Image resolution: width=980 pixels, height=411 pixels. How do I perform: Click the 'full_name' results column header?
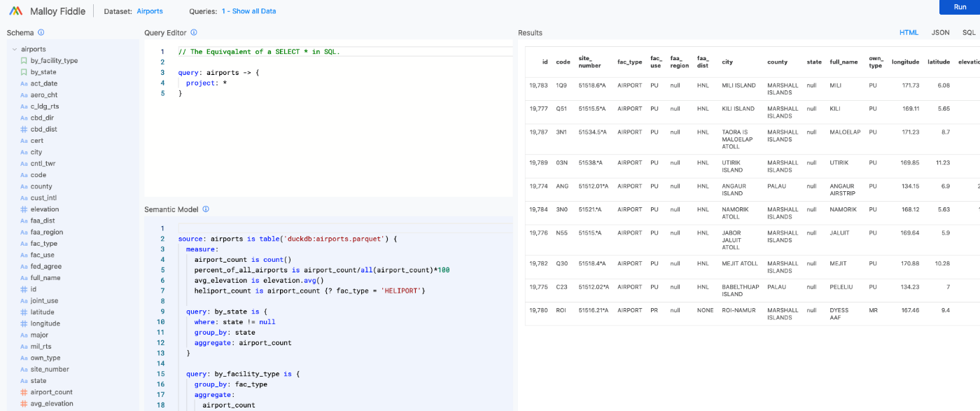843,62
